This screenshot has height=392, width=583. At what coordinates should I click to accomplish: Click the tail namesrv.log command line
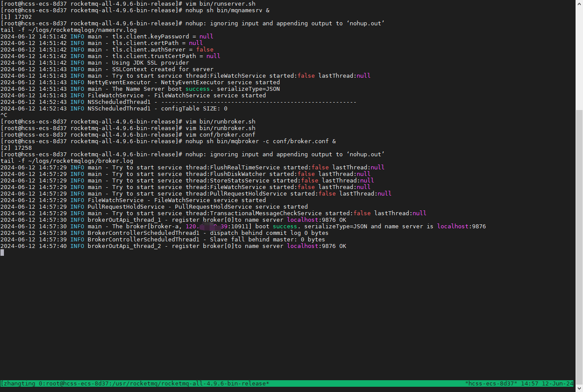[x=69, y=30]
